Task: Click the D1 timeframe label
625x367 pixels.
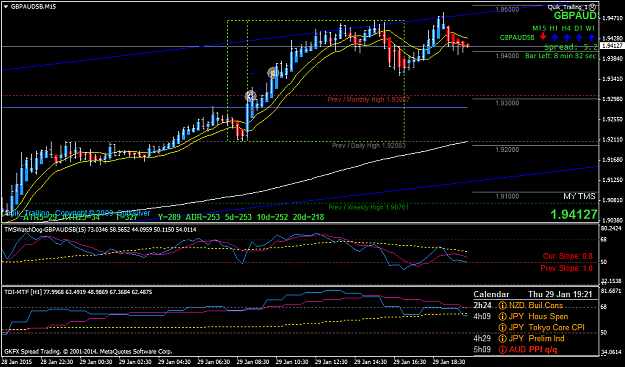Action: [x=578, y=28]
